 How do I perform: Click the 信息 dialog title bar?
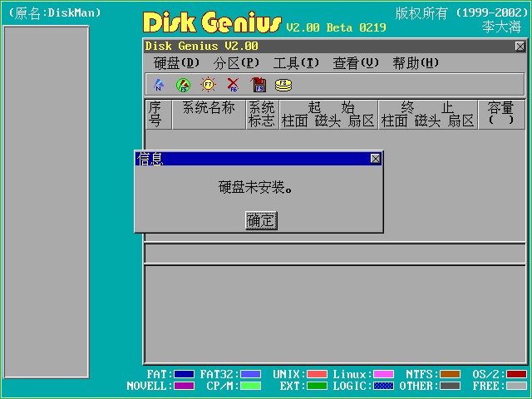tap(249, 158)
